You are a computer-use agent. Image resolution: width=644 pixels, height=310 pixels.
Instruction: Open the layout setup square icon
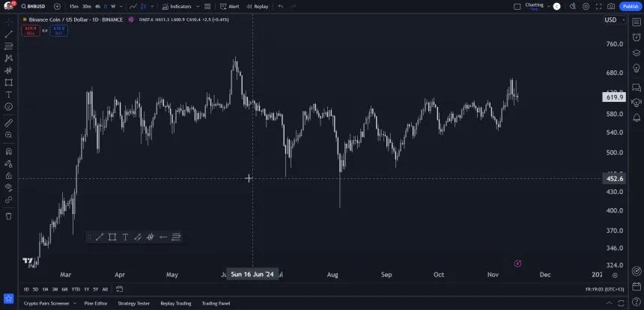[517, 7]
